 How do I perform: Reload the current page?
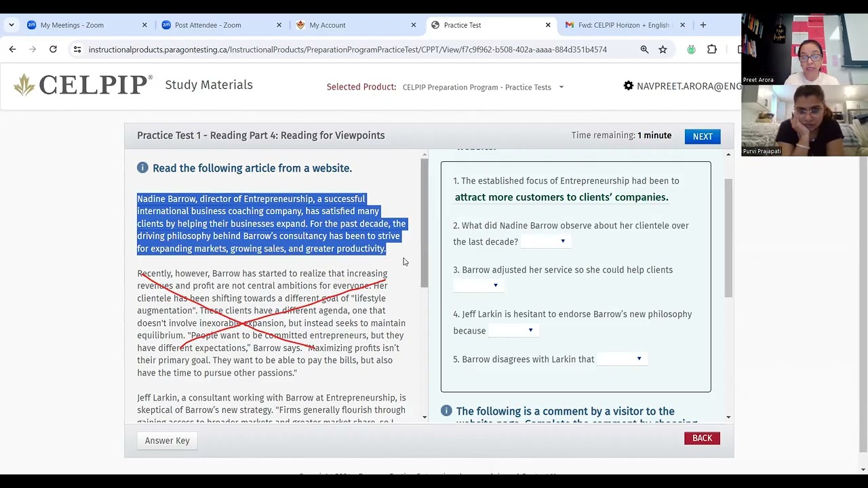[53, 49]
